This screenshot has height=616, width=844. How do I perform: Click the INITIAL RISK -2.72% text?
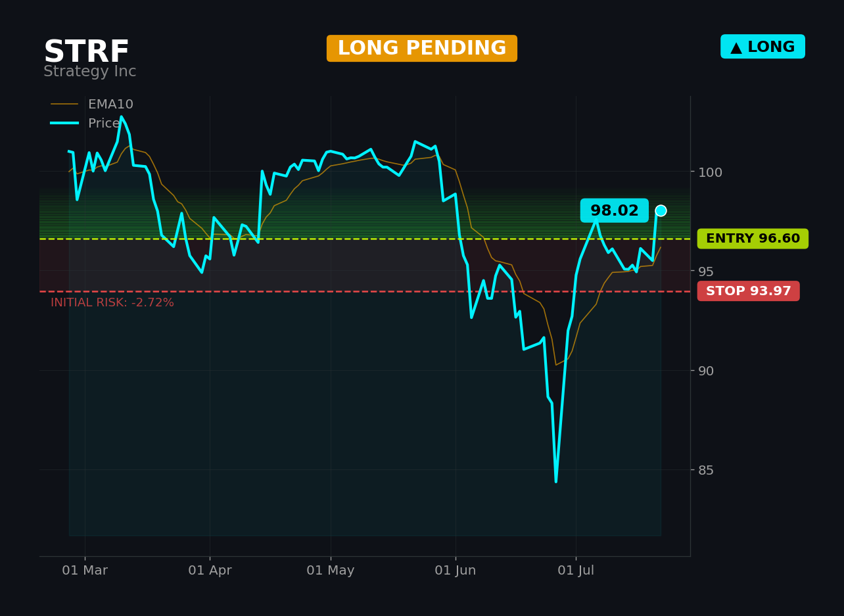tap(112, 303)
